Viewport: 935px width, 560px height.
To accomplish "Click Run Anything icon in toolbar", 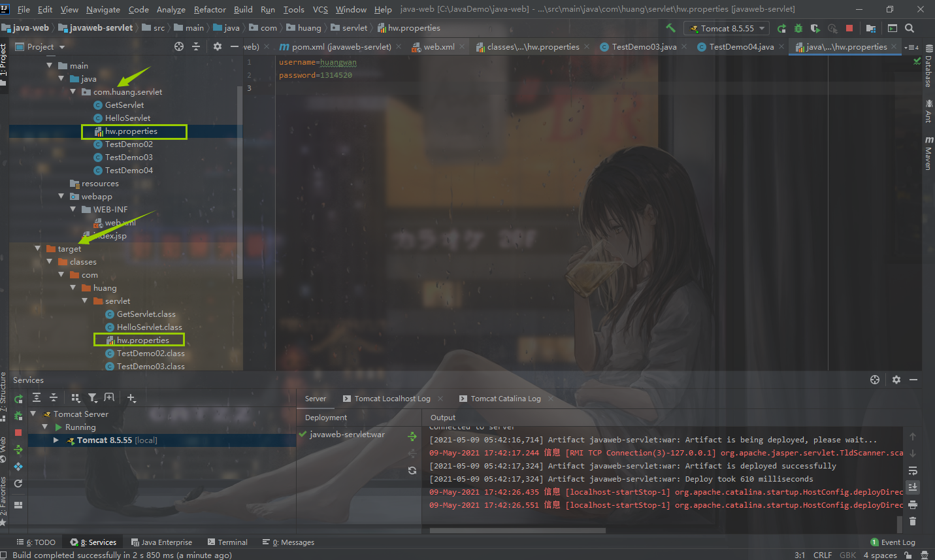I will 893,28.
